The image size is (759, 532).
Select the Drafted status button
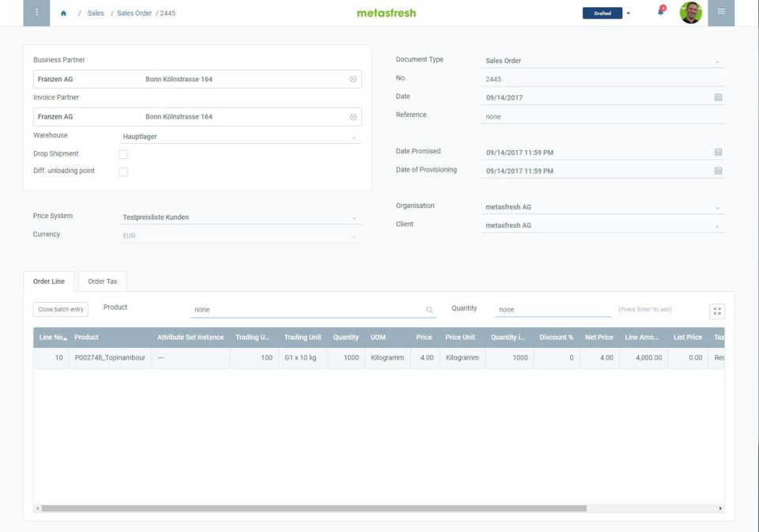pos(604,13)
